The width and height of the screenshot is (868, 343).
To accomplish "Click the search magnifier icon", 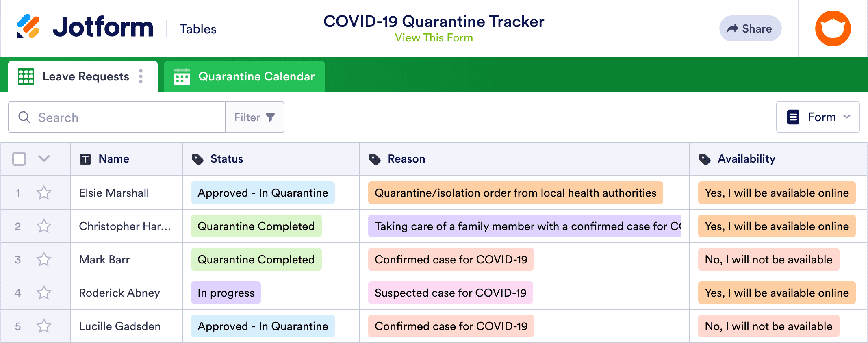I will (x=24, y=117).
